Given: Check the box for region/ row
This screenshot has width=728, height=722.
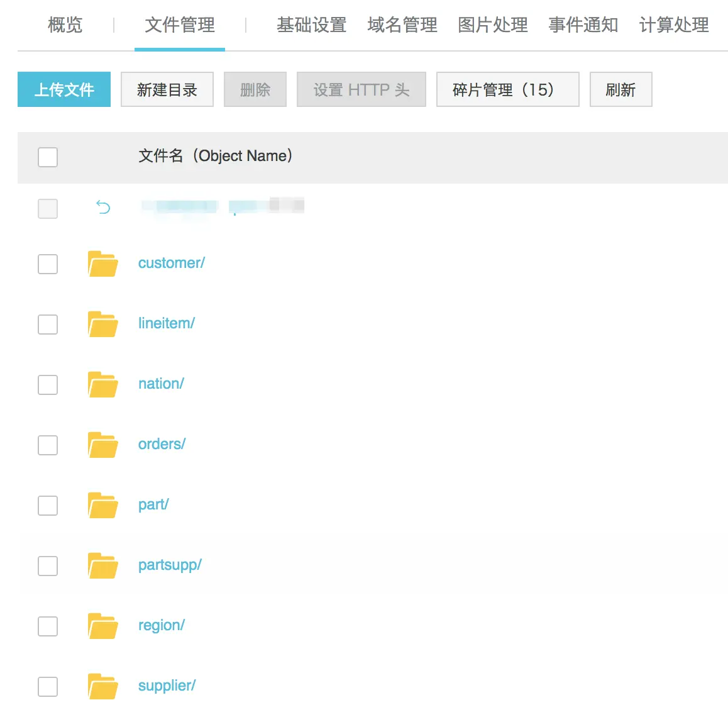Looking at the screenshot, I should pos(48,626).
